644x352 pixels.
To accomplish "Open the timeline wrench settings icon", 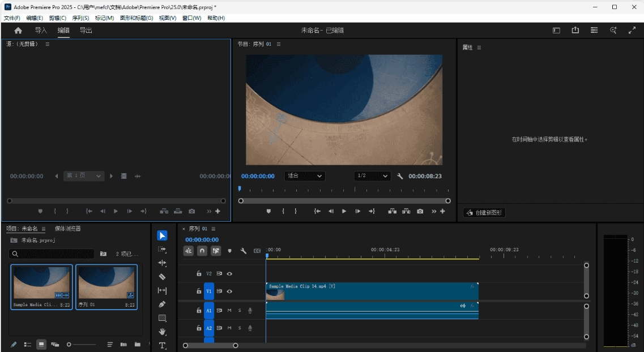I will click(x=244, y=250).
